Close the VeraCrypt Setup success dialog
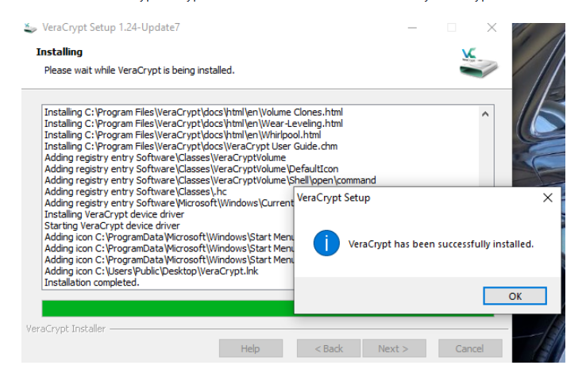The width and height of the screenshot is (586, 392). (548, 198)
